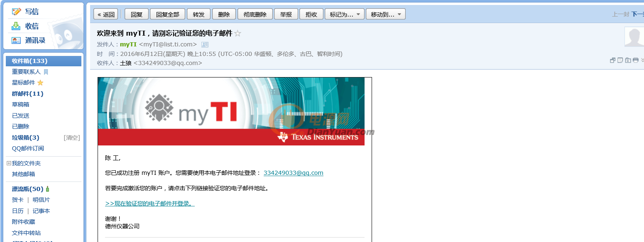Open the 移动到 dropdown
The height and width of the screenshot is (242, 644).
tap(386, 14)
